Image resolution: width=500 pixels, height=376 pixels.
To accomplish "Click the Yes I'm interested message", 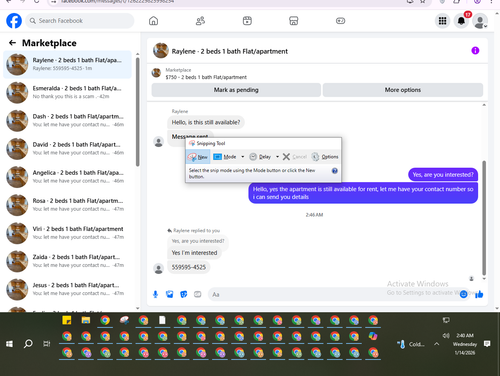I will [x=194, y=253].
